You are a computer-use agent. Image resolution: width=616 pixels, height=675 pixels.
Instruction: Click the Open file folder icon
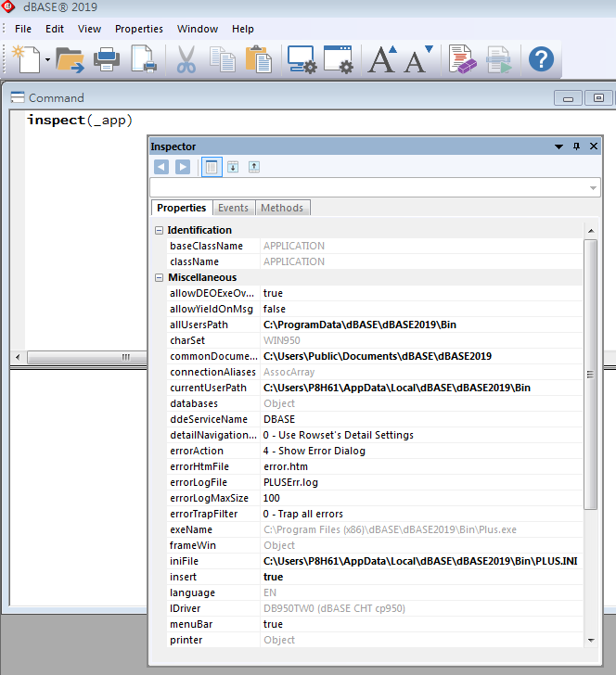pos(71,60)
